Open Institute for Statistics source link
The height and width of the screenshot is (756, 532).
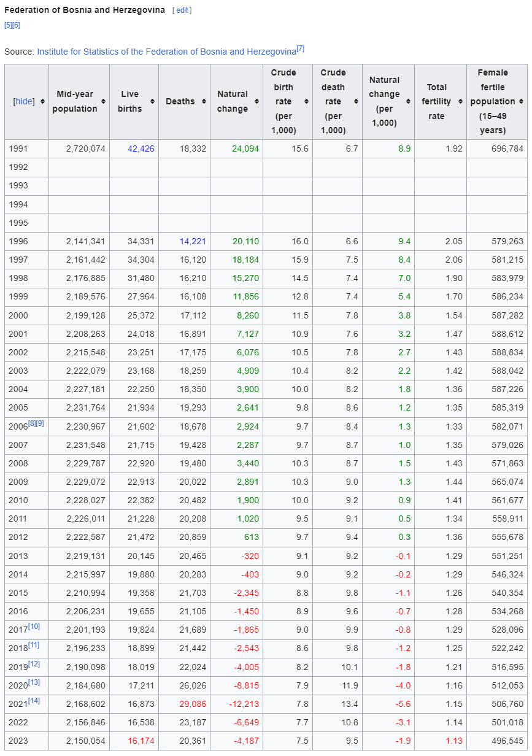[166, 52]
